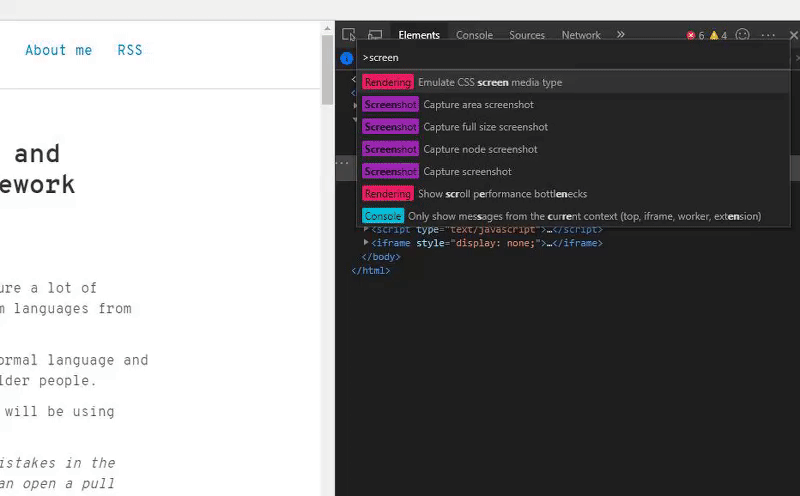Image resolution: width=800 pixels, height=496 pixels.
Task: Open the feedback smiley icon
Action: (x=742, y=35)
